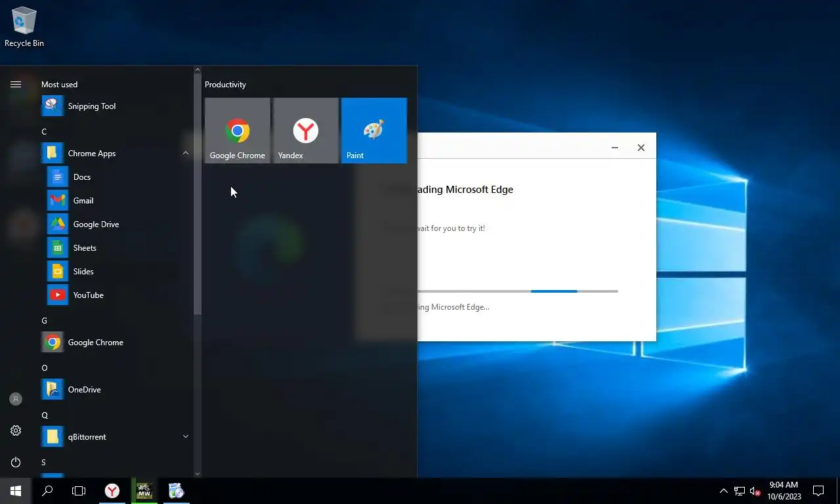Click the muted volume icon in tray
The width and height of the screenshot is (840, 504).
pyautogui.click(x=755, y=491)
